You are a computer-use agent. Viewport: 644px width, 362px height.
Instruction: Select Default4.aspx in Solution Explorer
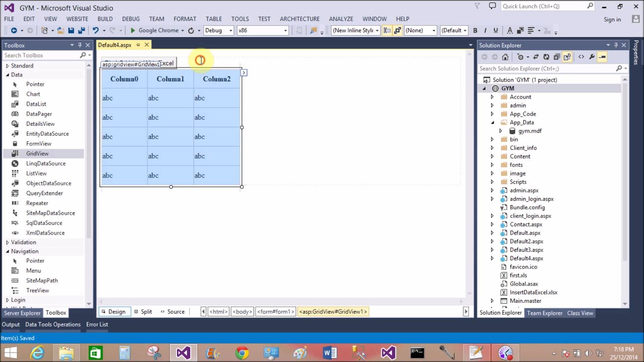526,258
